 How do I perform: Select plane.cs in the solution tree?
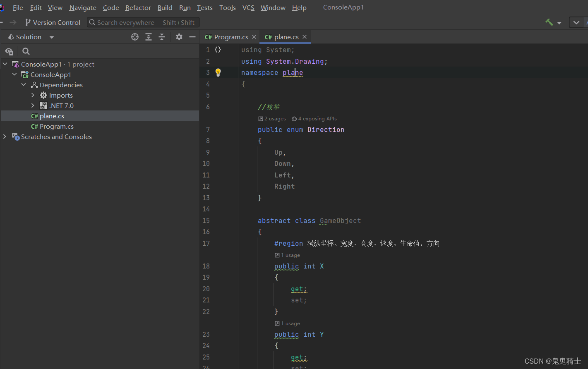coord(52,116)
